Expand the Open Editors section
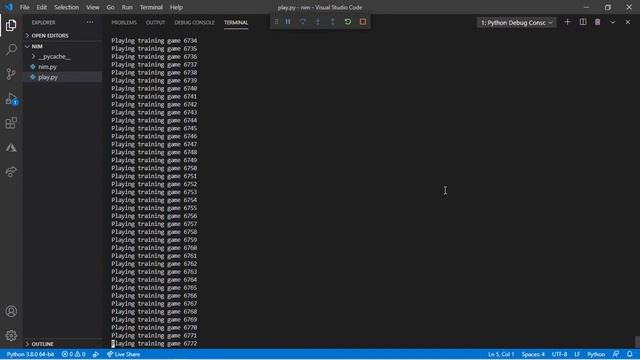640x360 pixels. 62,36
